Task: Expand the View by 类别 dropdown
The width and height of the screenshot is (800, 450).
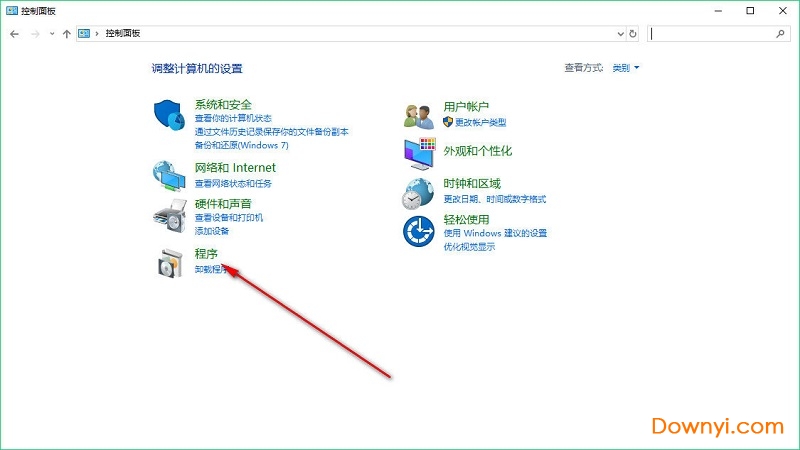Action: [x=625, y=68]
